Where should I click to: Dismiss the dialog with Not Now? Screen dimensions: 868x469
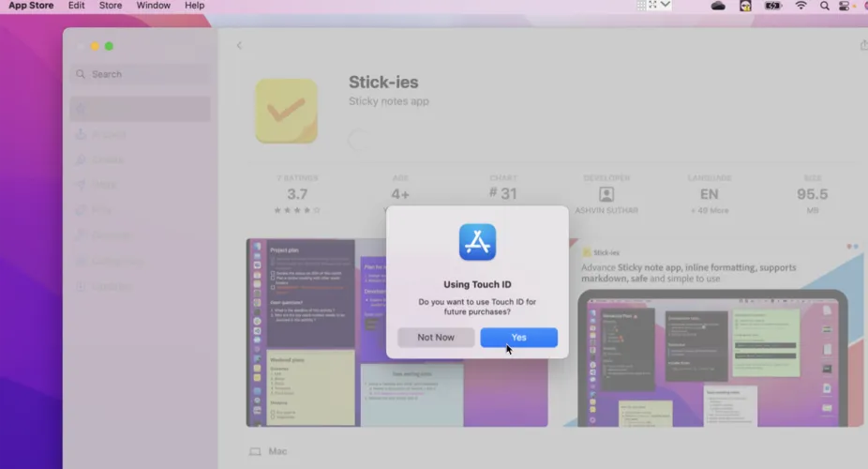pos(436,338)
